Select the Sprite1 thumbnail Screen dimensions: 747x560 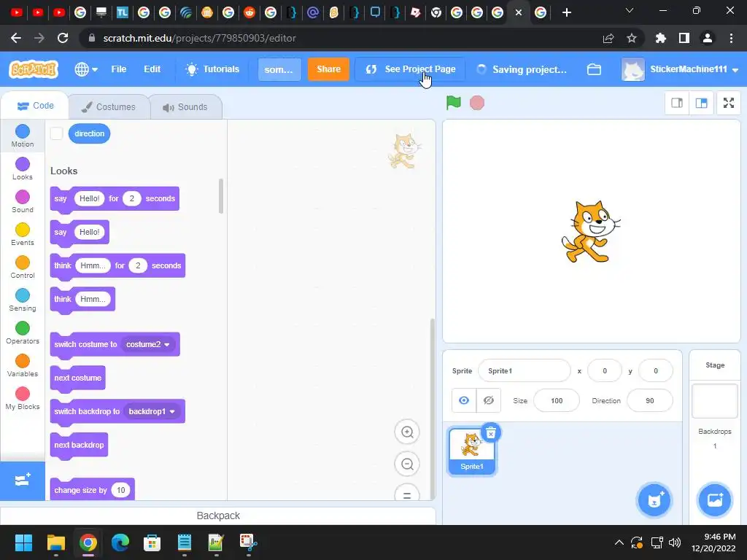[472, 451]
